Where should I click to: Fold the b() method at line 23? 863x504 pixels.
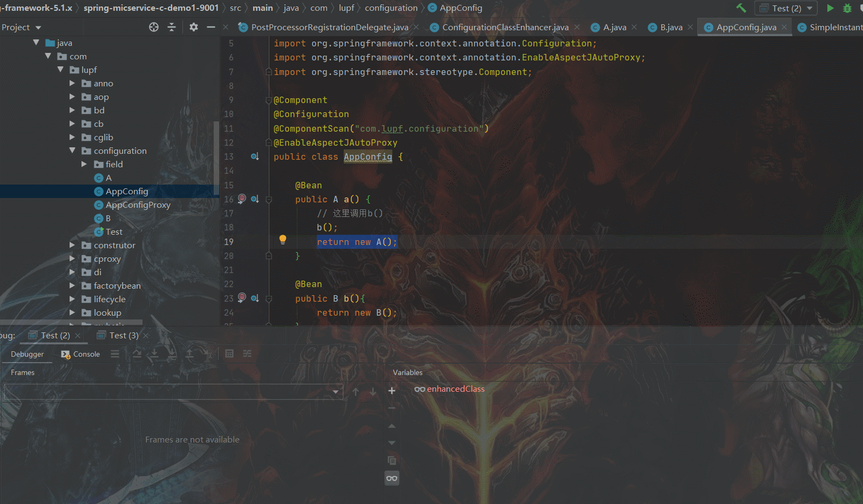pos(269,298)
